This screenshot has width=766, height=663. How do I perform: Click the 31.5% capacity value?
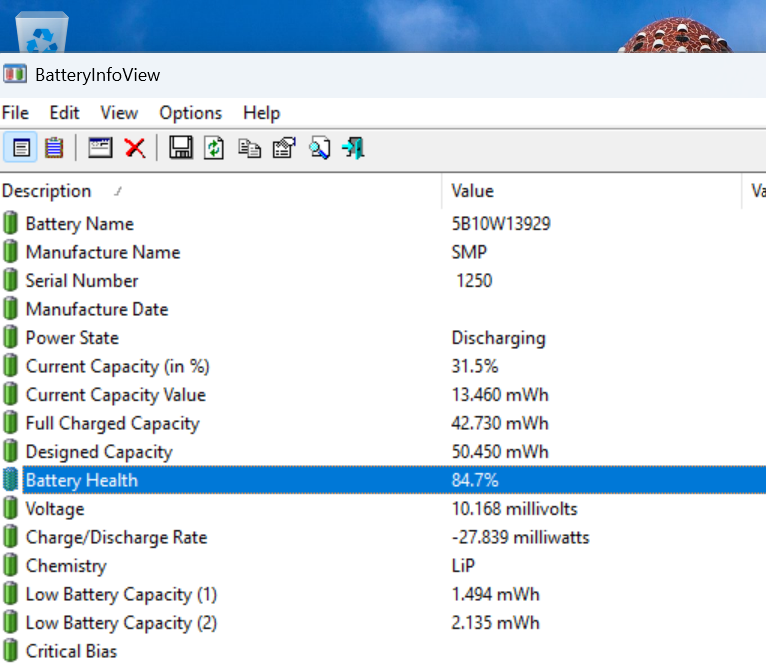(x=474, y=366)
